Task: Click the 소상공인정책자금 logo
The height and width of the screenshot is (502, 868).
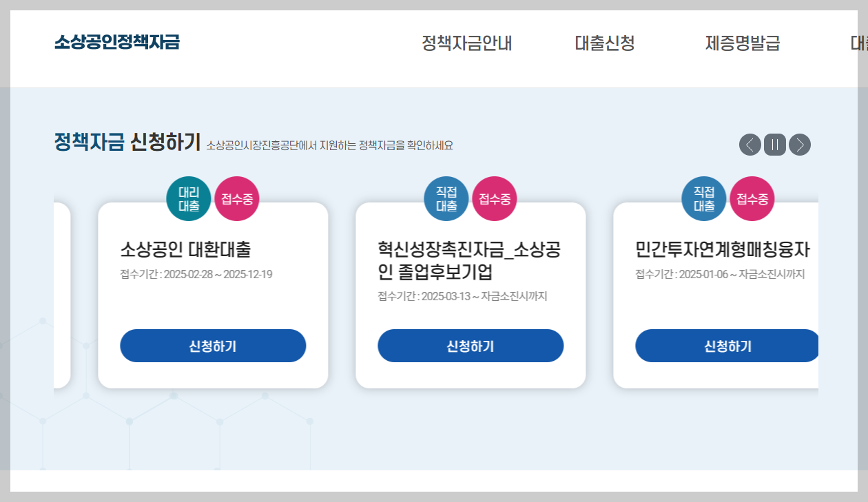Action: coord(116,43)
